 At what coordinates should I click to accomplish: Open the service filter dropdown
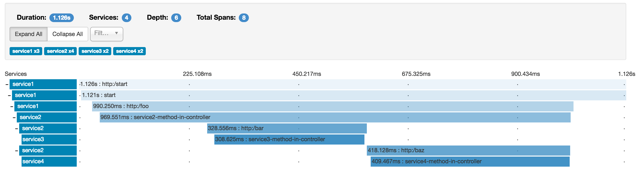106,34
